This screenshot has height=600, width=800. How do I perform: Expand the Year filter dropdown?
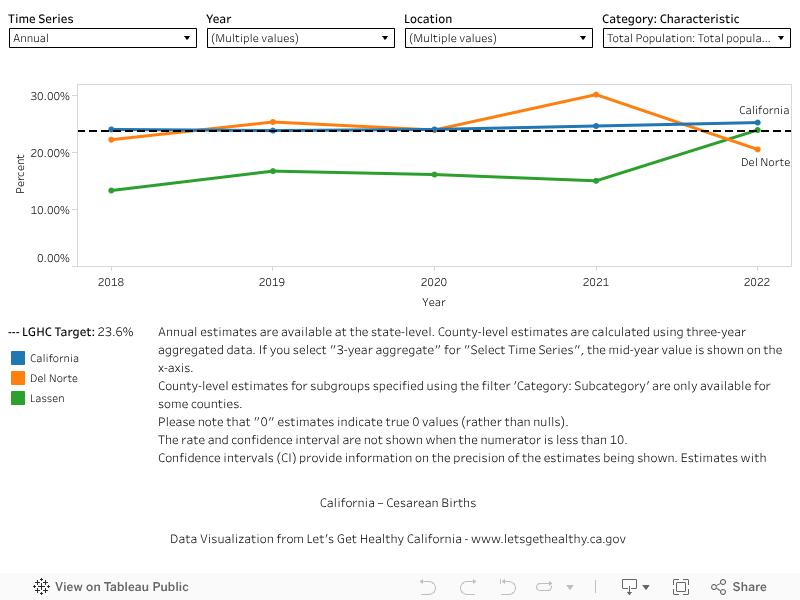coord(301,38)
